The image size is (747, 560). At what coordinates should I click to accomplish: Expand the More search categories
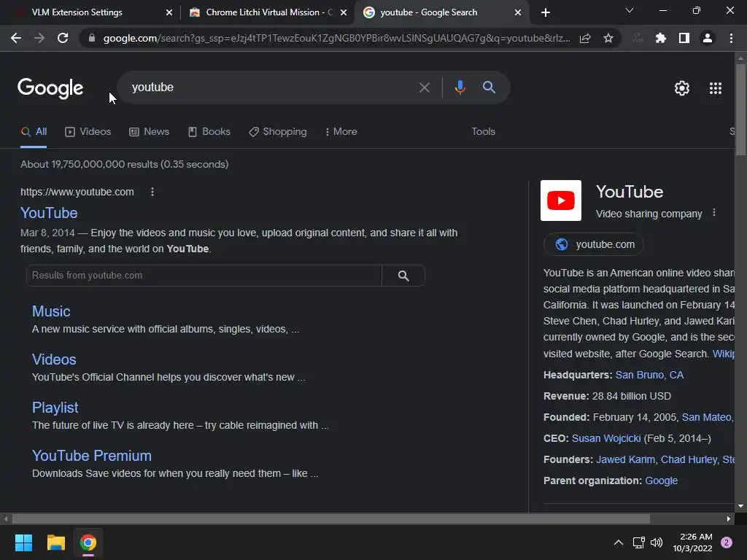[341, 132]
